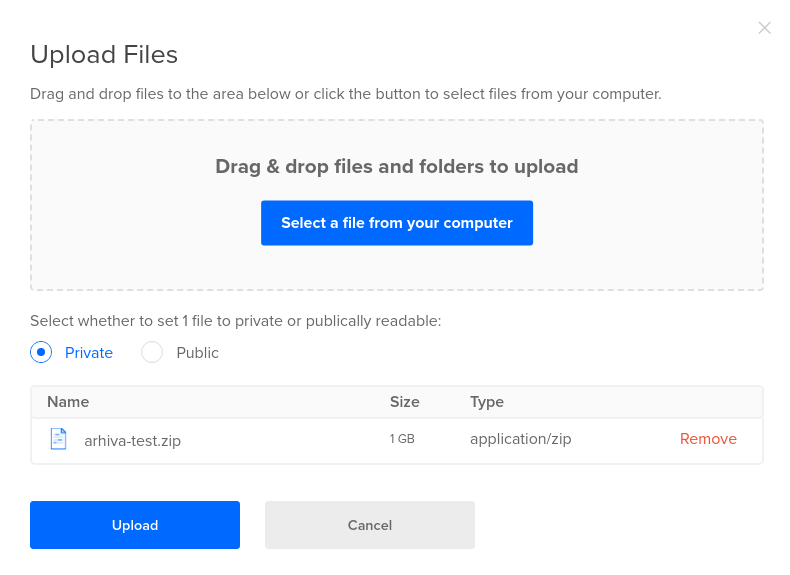This screenshot has height=575, width=790.
Task: Close the Upload Files dialog
Action: 764,28
